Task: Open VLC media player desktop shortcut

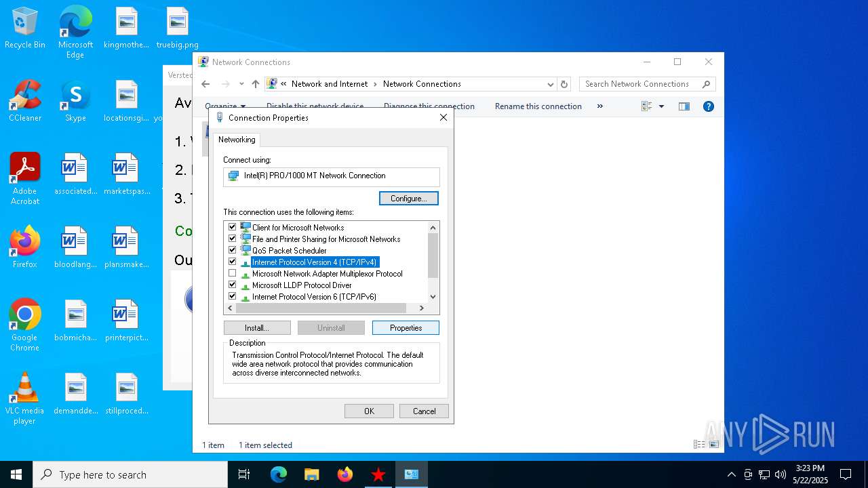Action: (25, 399)
